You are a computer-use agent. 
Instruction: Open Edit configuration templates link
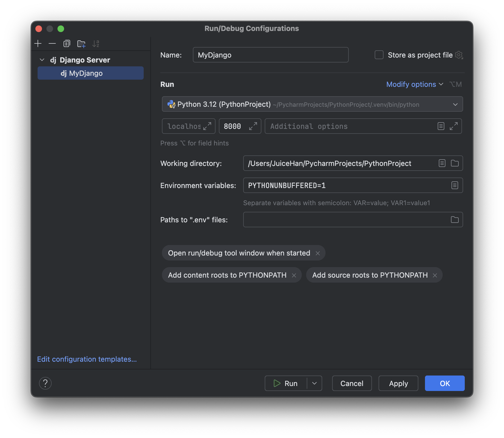tap(87, 359)
